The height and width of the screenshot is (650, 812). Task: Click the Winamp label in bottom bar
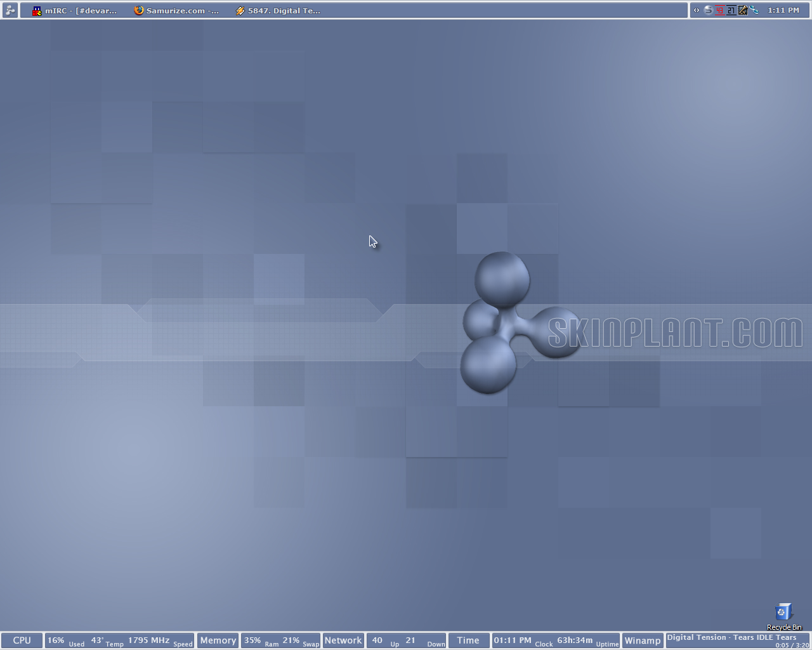(x=643, y=640)
